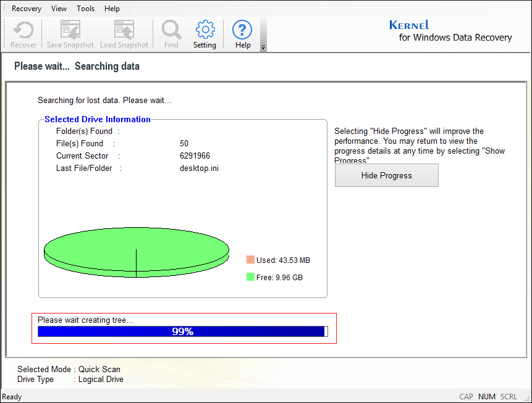Click the Free space color swatch

250,277
